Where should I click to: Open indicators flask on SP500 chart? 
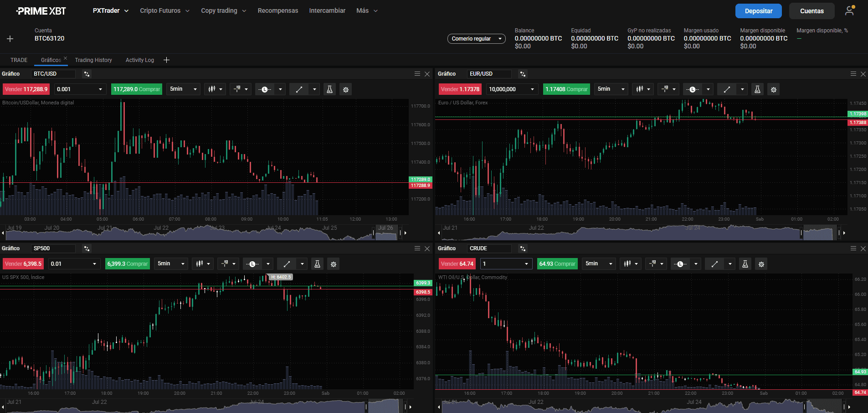[x=318, y=264]
